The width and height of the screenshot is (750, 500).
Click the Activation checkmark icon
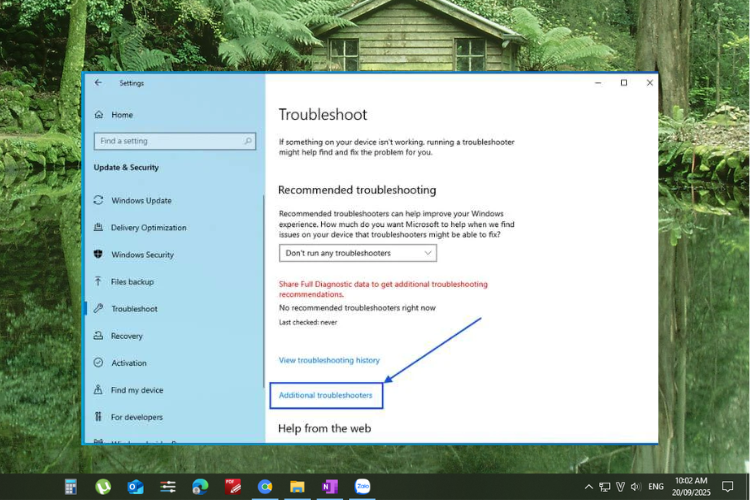[98, 363]
